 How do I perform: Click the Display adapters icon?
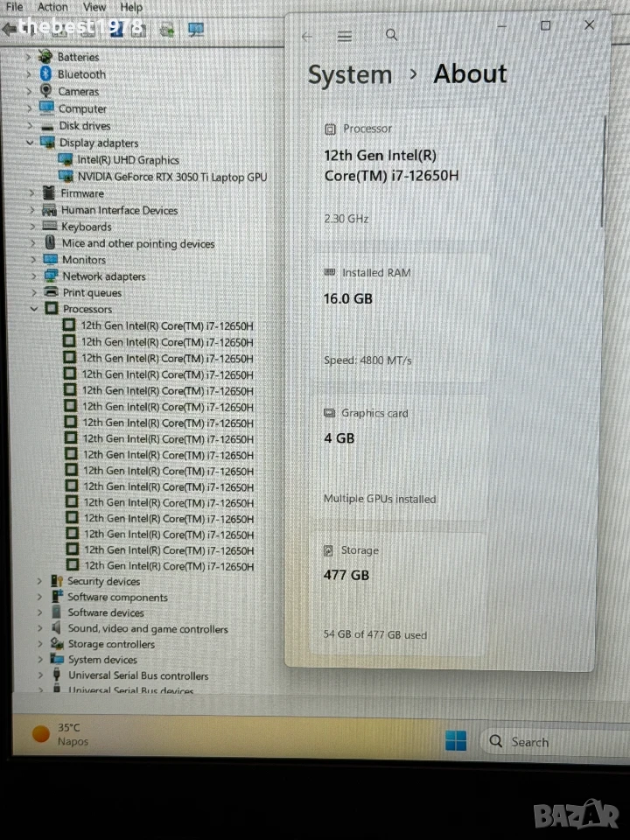click(x=47, y=142)
